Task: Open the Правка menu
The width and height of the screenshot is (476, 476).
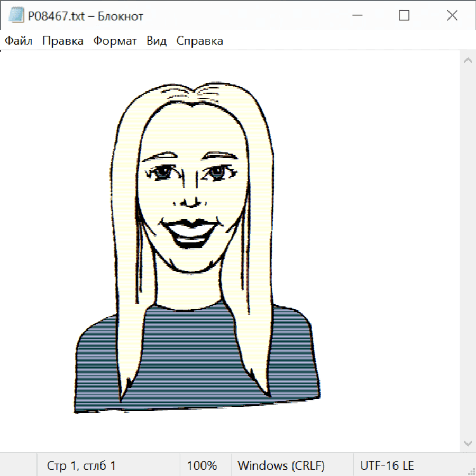Action: [x=63, y=41]
